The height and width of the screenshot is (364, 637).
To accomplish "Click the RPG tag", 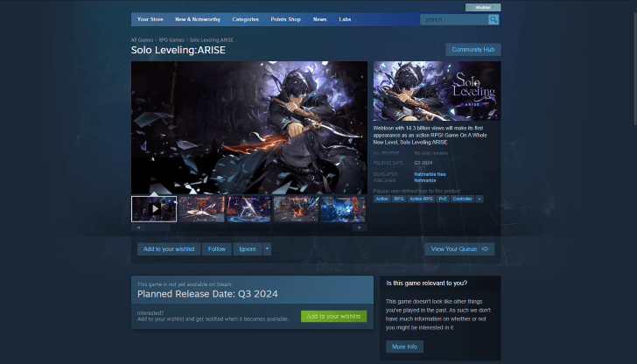I will click(399, 199).
